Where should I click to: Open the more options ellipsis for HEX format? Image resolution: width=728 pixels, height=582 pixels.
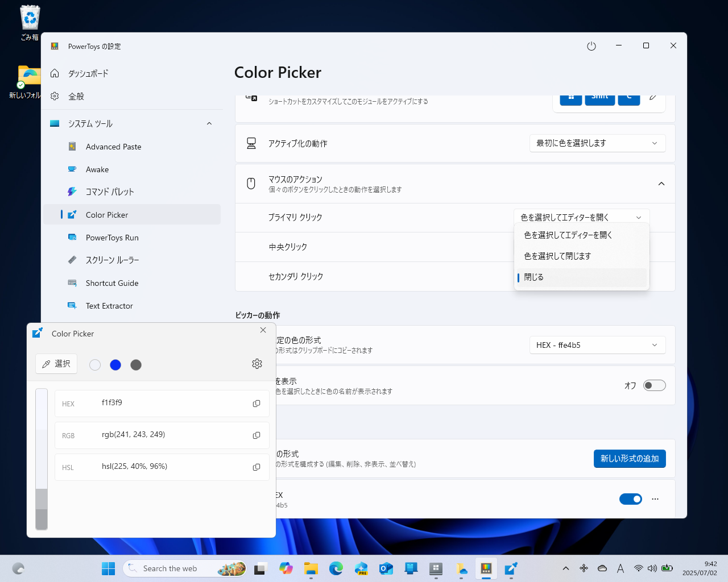pos(655,499)
